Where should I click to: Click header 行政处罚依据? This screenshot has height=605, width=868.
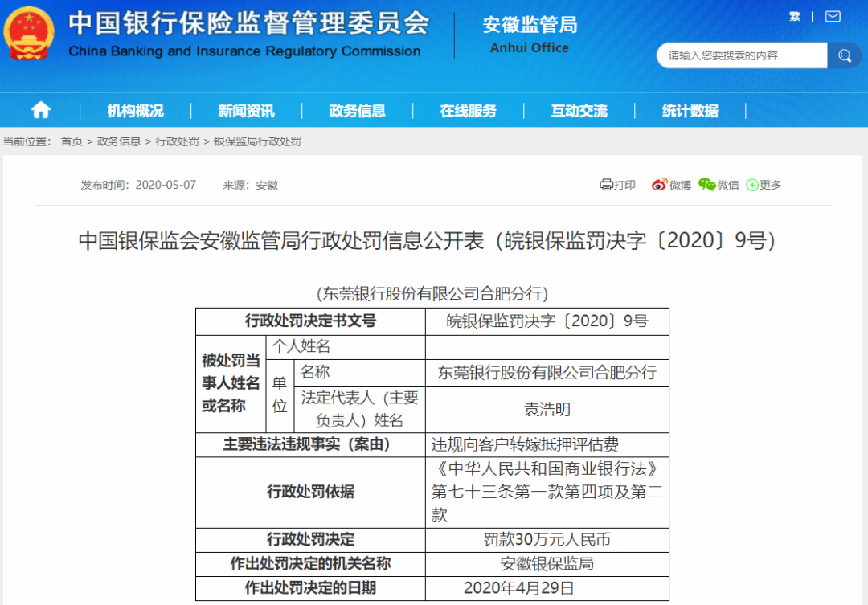click(310, 492)
